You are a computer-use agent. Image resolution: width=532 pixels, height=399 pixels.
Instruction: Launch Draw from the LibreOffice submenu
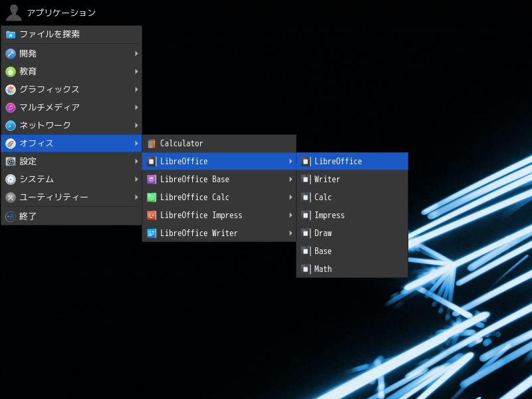[x=352, y=233]
